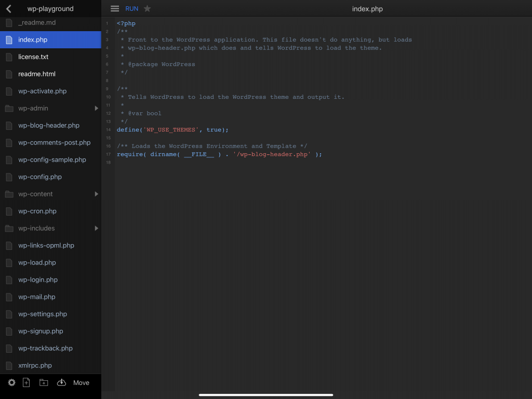Tap the back chevron beside wp-playground

pyautogui.click(x=9, y=8)
